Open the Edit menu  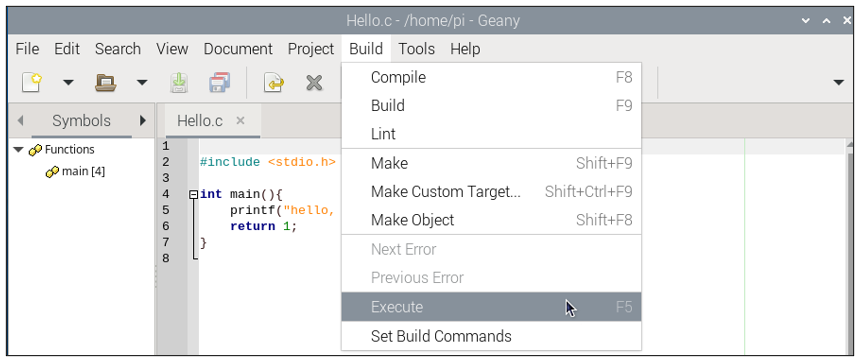(x=67, y=49)
